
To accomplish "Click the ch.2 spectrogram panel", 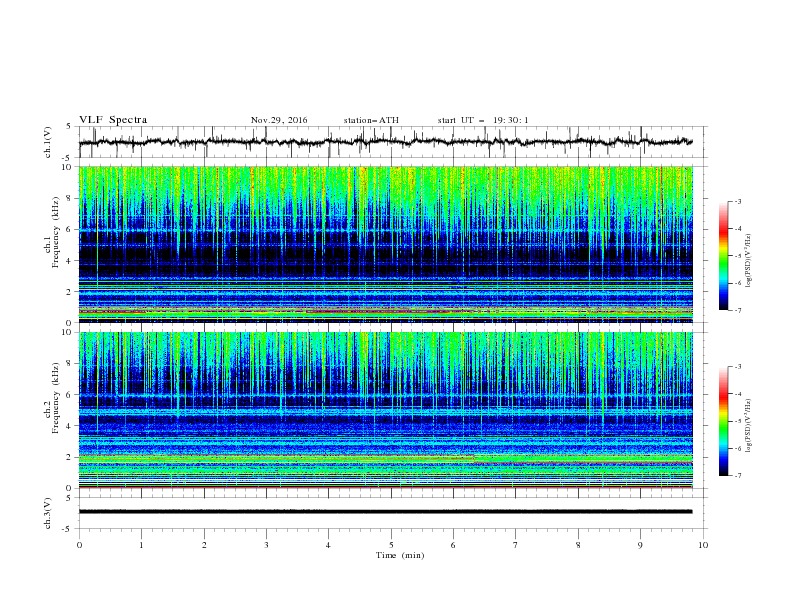I will (386, 410).
